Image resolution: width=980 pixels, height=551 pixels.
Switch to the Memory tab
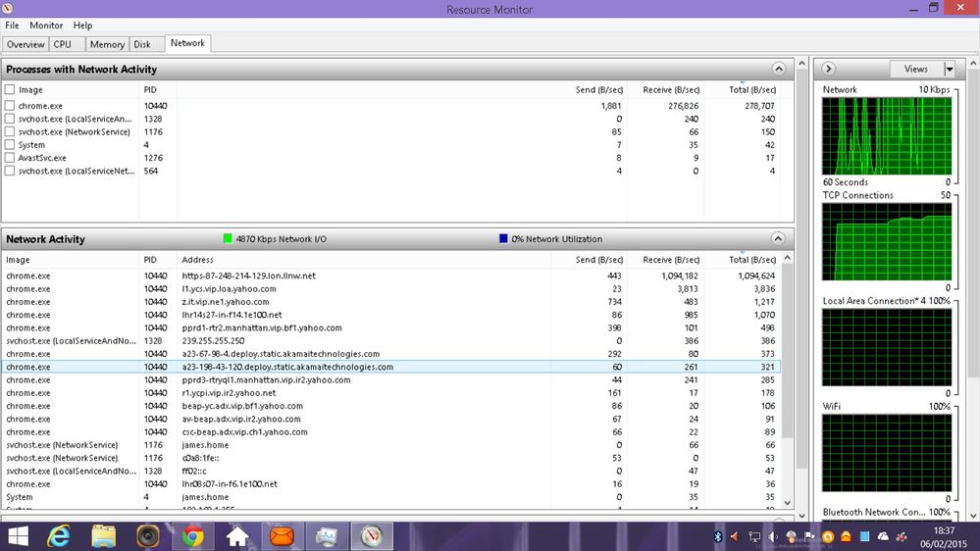(107, 44)
